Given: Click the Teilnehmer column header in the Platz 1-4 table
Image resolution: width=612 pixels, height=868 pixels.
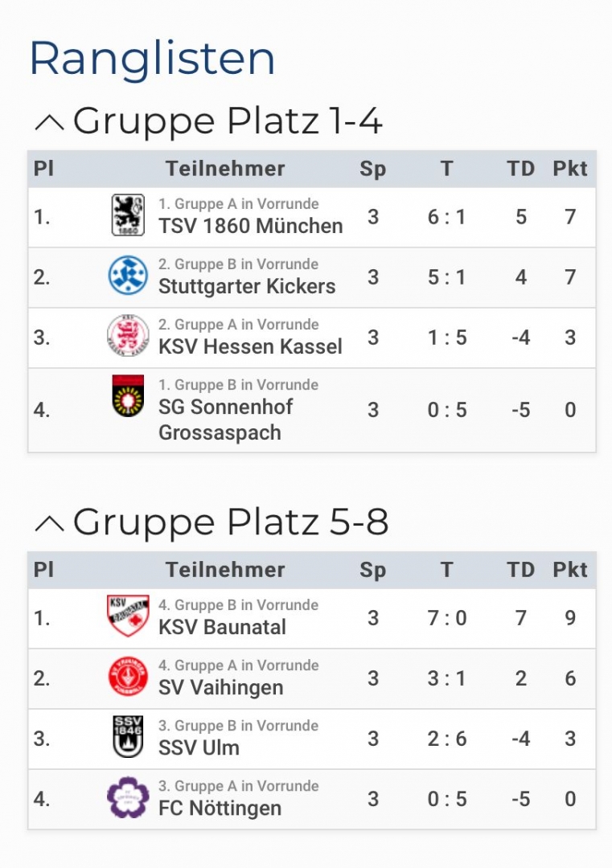Looking at the screenshot, I should [x=225, y=169].
